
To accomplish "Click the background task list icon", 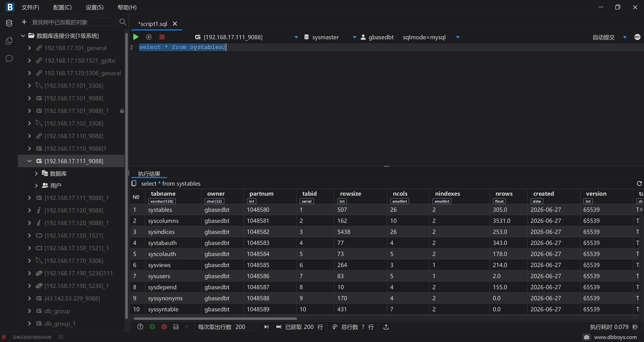I will pos(61,337).
